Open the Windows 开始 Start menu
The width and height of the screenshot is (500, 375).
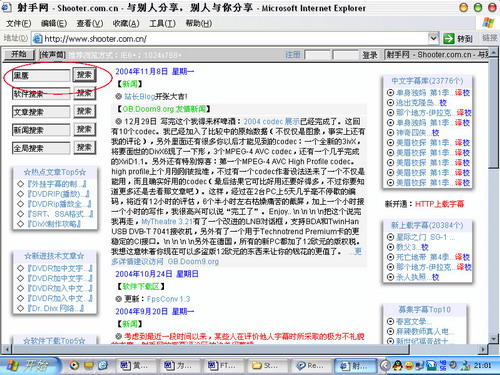pyautogui.click(x=30, y=365)
